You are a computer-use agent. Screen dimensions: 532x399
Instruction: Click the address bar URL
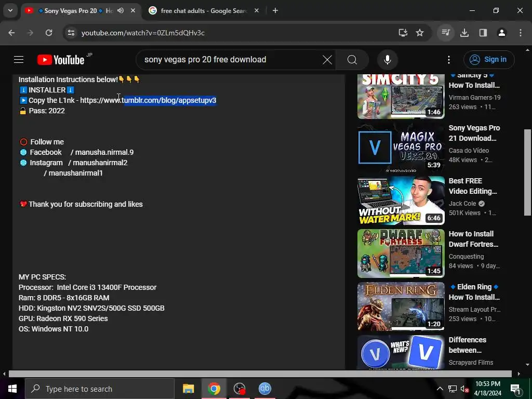[x=143, y=33]
